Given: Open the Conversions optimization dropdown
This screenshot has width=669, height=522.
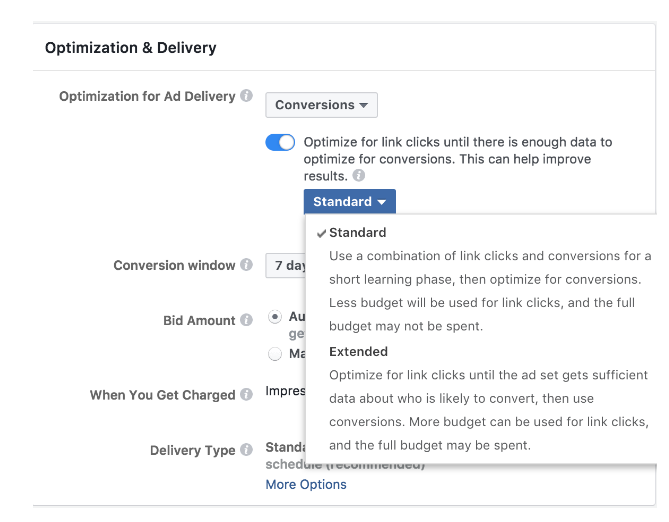Looking at the screenshot, I should [321, 105].
